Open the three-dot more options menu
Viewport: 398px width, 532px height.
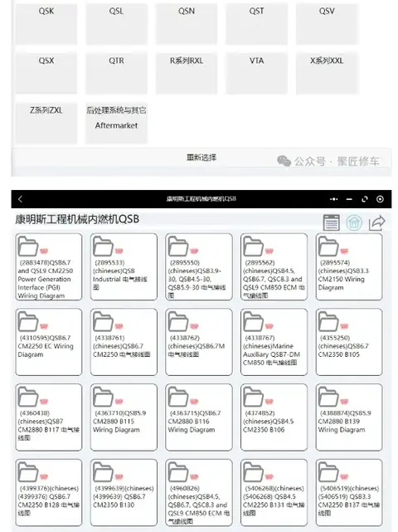333,199
